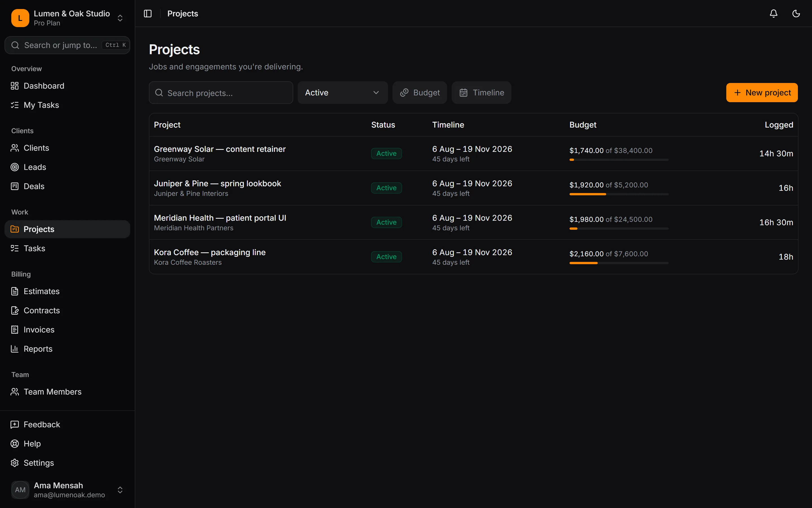Create a New project
The height and width of the screenshot is (508, 812).
[762, 93]
